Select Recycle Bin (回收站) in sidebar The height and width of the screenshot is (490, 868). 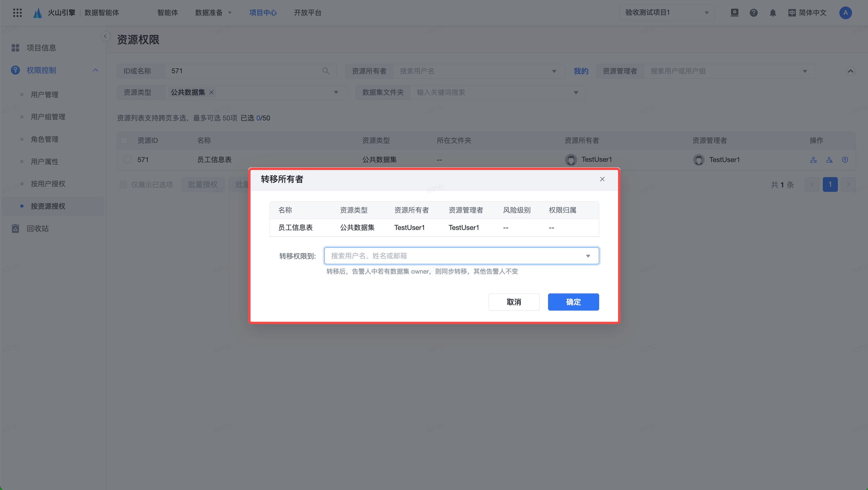[x=38, y=229]
